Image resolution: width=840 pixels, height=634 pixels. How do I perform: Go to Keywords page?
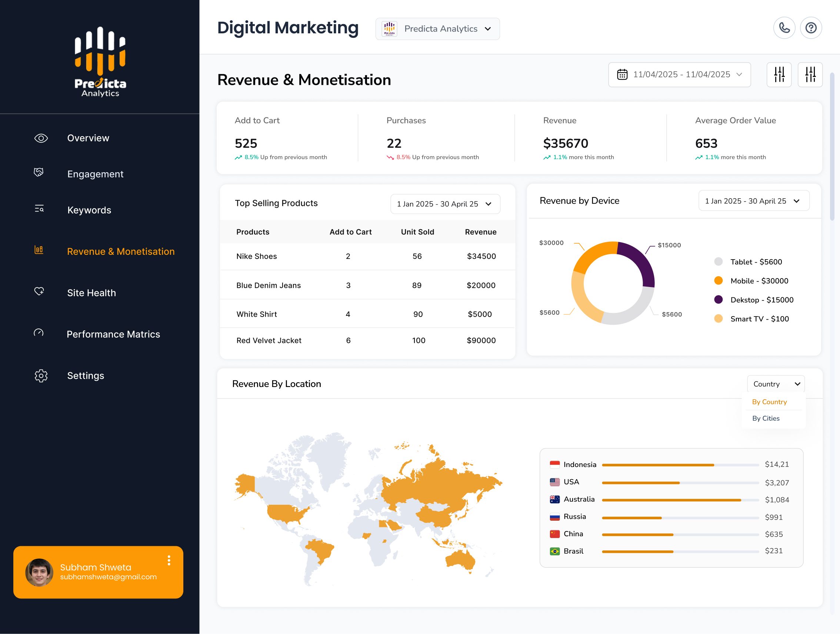point(89,210)
